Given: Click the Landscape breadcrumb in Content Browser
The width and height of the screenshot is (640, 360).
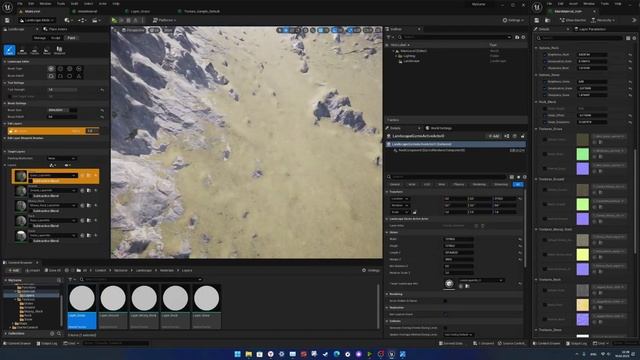Looking at the screenshot, I should click(x=144, y=270).
